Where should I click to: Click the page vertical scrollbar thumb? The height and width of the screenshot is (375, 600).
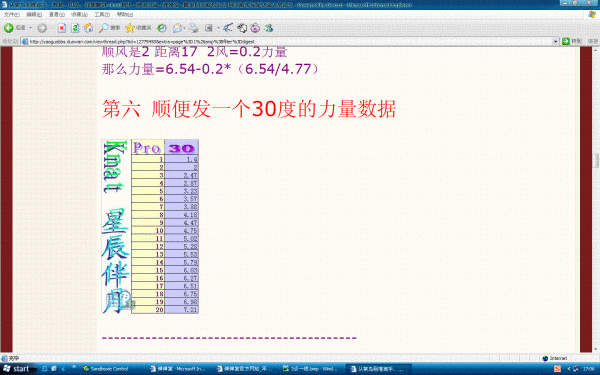[596, 161]
